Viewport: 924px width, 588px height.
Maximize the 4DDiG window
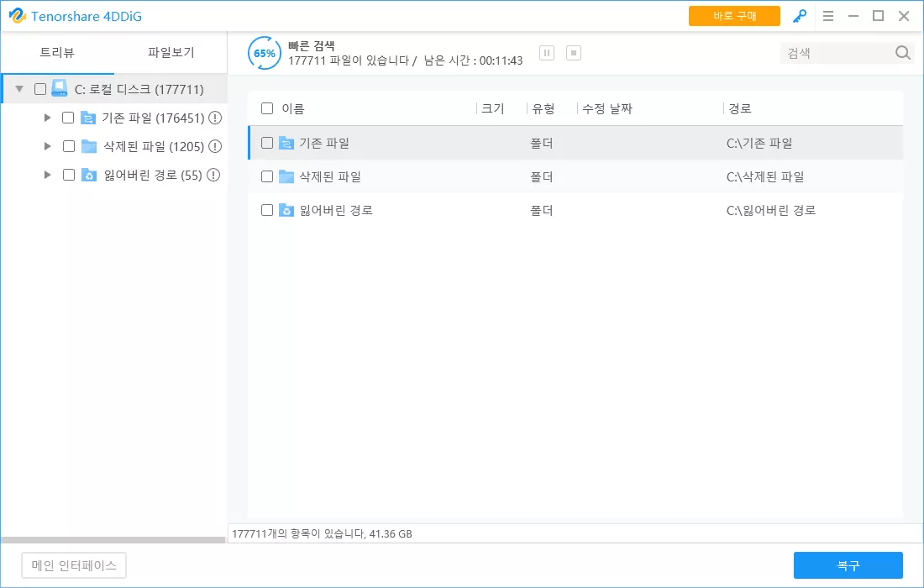(878, 16)
